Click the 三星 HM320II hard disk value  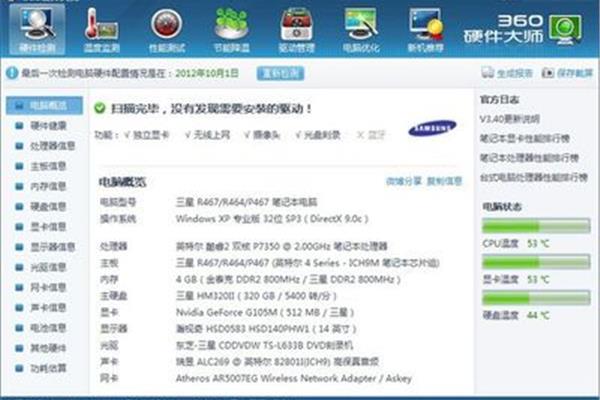(x=256, y=296)
